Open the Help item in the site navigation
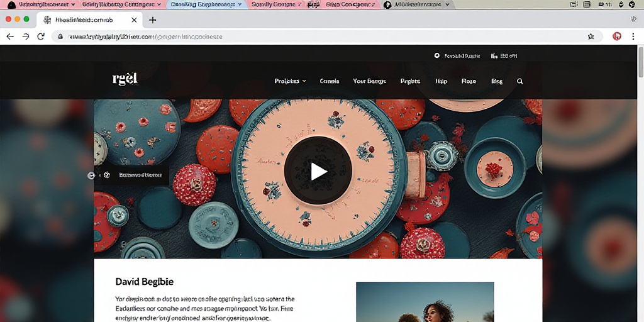The image size is (644, 322). point(441,81)
